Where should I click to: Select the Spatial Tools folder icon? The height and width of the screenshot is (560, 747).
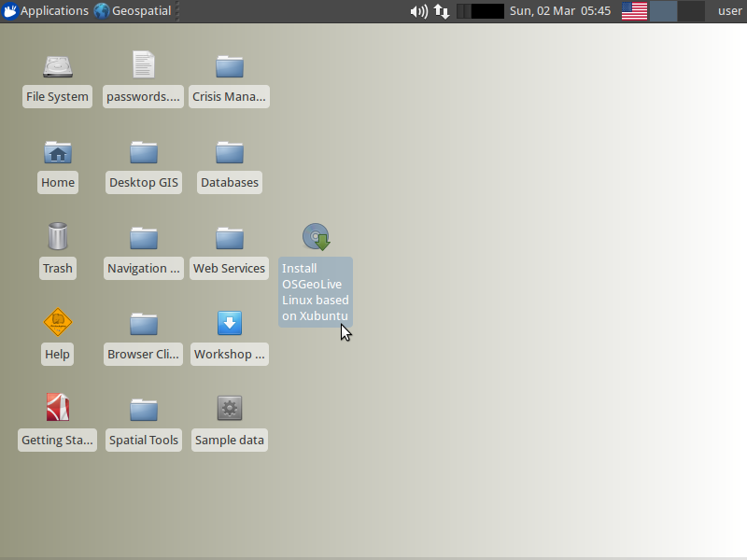[x=144, y=410]
